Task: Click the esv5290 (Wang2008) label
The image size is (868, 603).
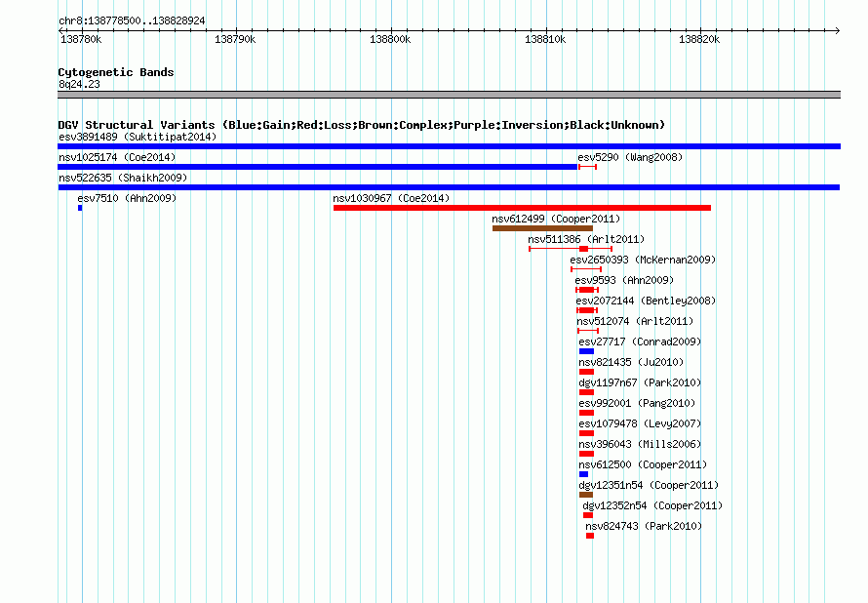Action: 630,157
